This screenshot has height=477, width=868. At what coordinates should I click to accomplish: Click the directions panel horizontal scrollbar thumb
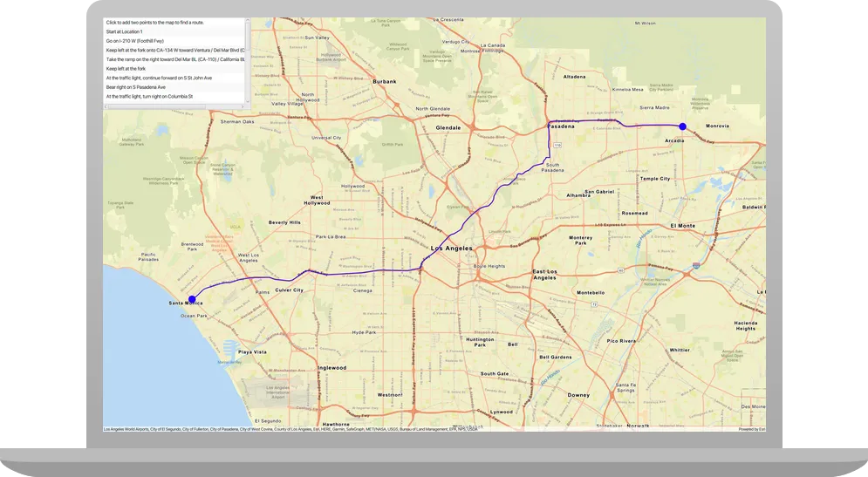(157, 106)
